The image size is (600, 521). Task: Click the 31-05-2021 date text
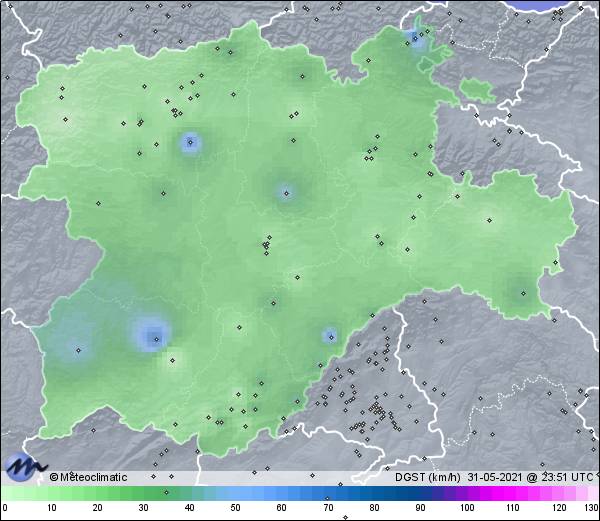point(494,477)
